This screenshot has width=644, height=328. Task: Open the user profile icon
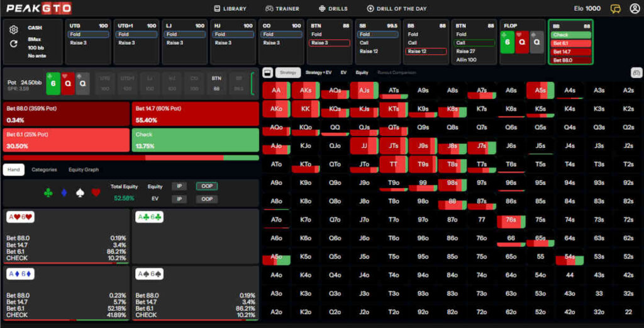click(x=634, y=9)
